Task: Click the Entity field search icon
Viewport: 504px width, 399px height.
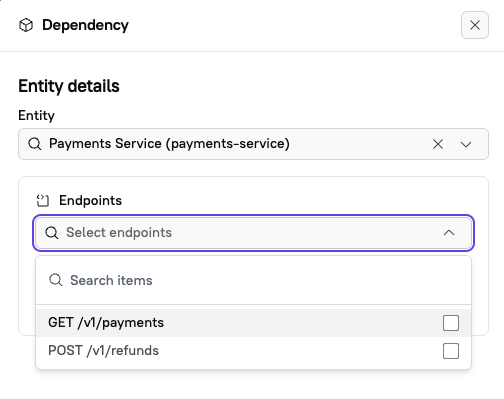Action: pyautogui.click(x=35, y=144)
